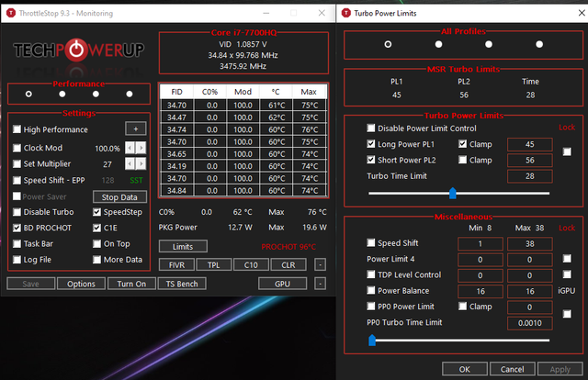The height and width of the screenshot is (380, 588).
Task: Enable the On Top checkbox
Action: click(96, 243)
